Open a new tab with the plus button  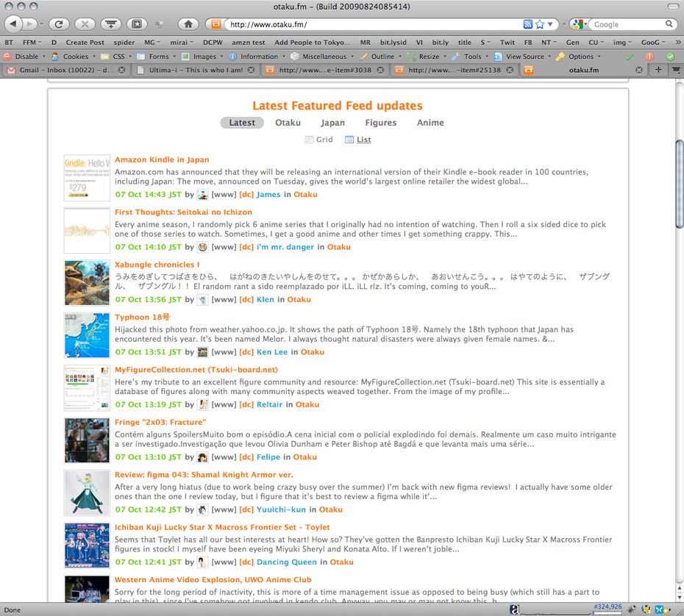point(658,70)
